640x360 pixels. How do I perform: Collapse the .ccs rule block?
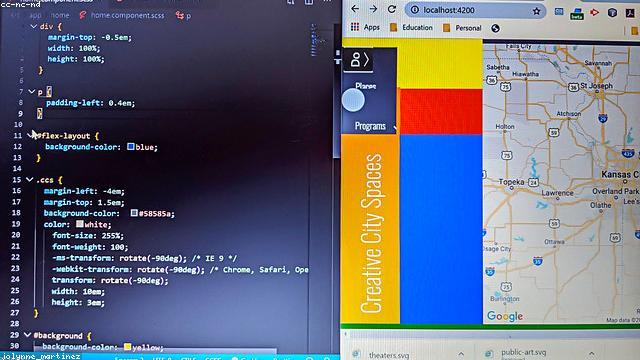click(29, 179)
